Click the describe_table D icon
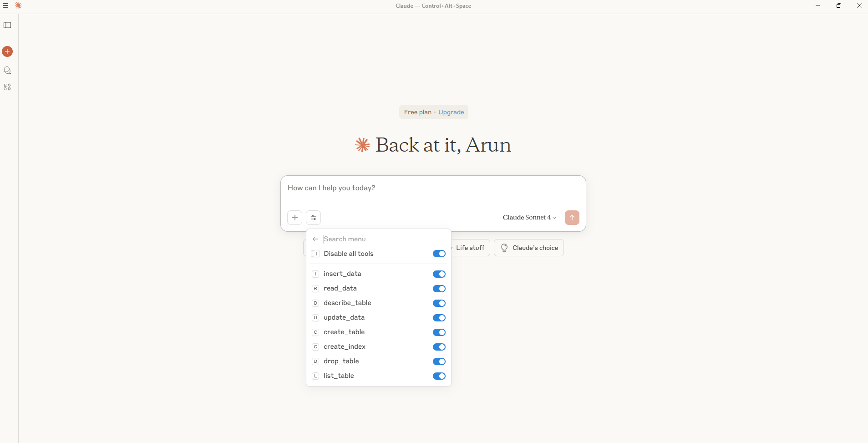868x443 pixels. 315,303
